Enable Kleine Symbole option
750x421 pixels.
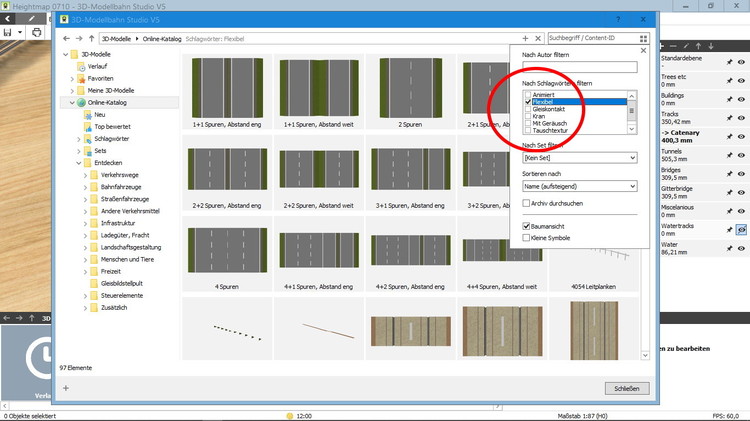[527, 238]
